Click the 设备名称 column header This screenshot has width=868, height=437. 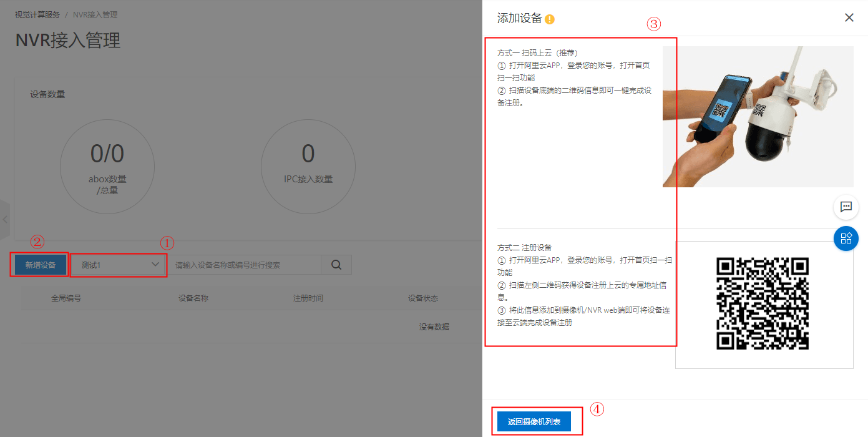click(x=193, y=298)
